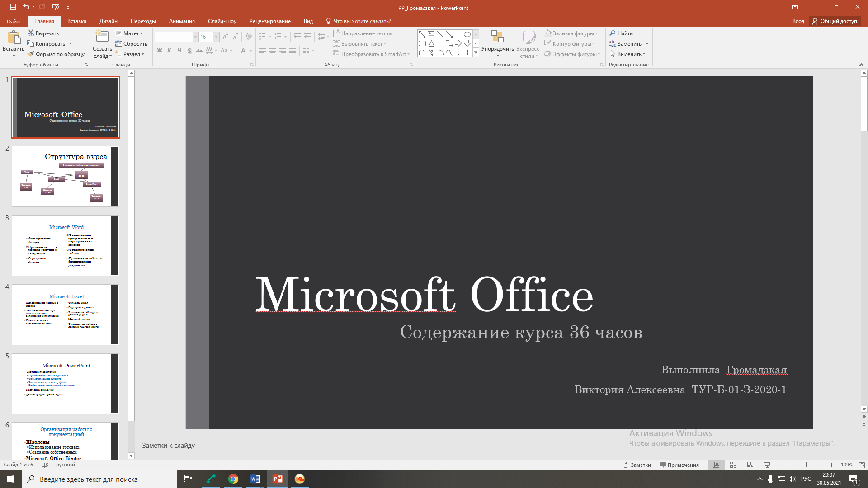Find text with Найти

point(621,33)
